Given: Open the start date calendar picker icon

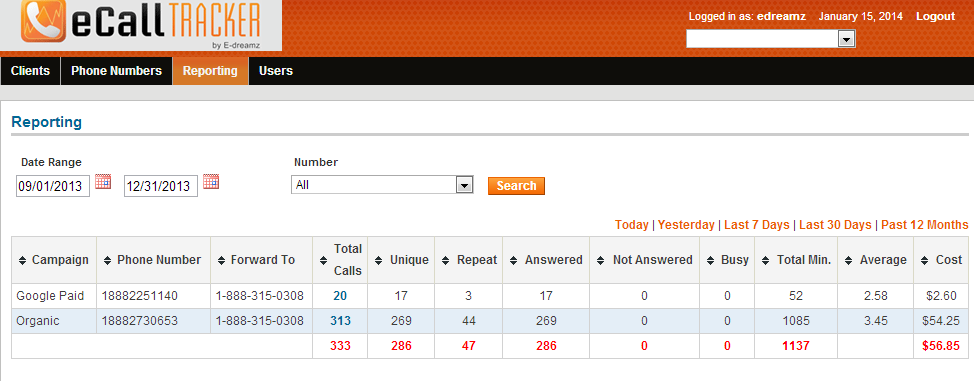Looking at the screenshot, I should (103, 182).
